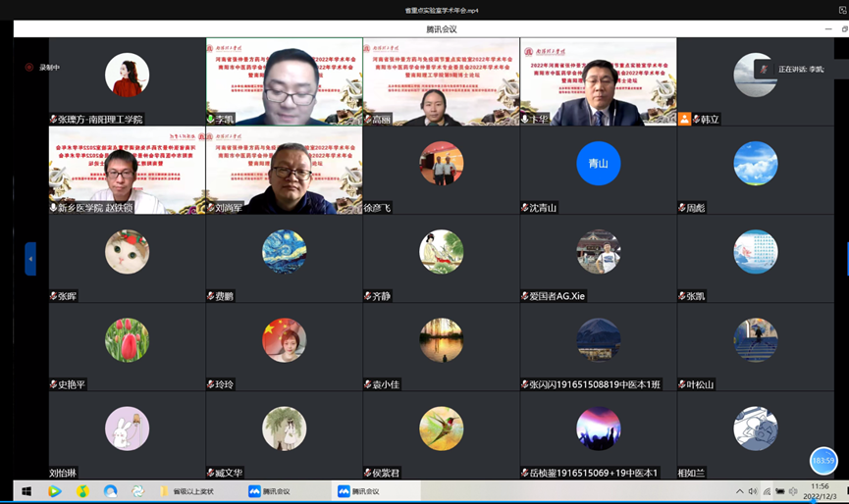849x504 pixels.
Task: Expand the hidden system tray icons
Action: pos(739,491)
